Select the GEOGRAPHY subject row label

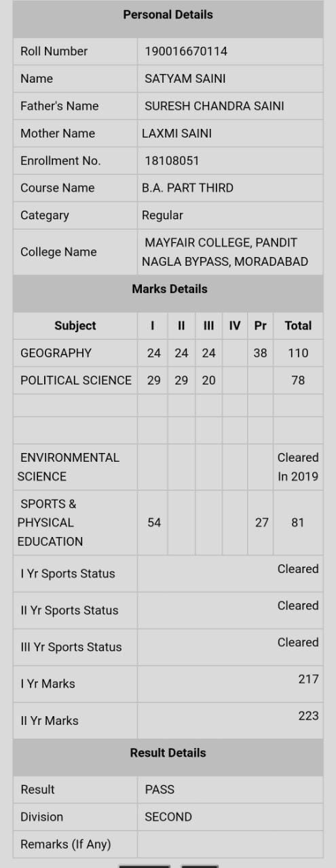(56, 353)
